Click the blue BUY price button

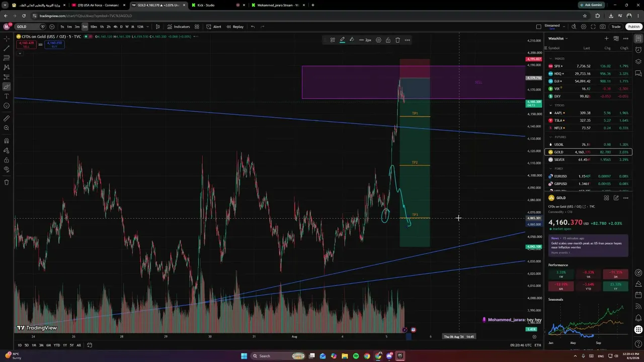tap(54, 44)
